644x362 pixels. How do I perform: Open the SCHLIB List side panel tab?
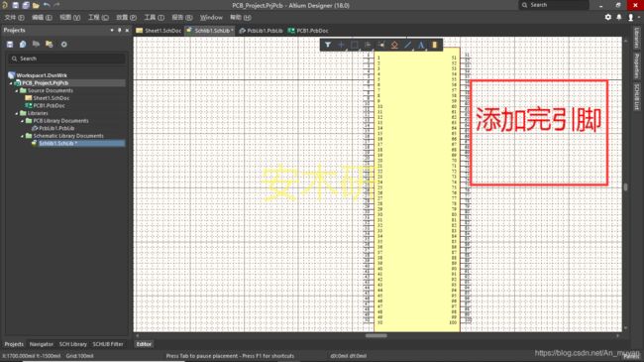[637, 96]
